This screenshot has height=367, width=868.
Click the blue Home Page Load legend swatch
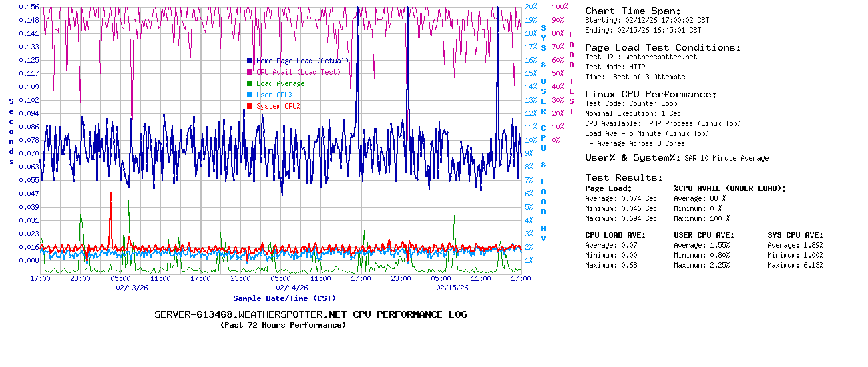(250, 61)
